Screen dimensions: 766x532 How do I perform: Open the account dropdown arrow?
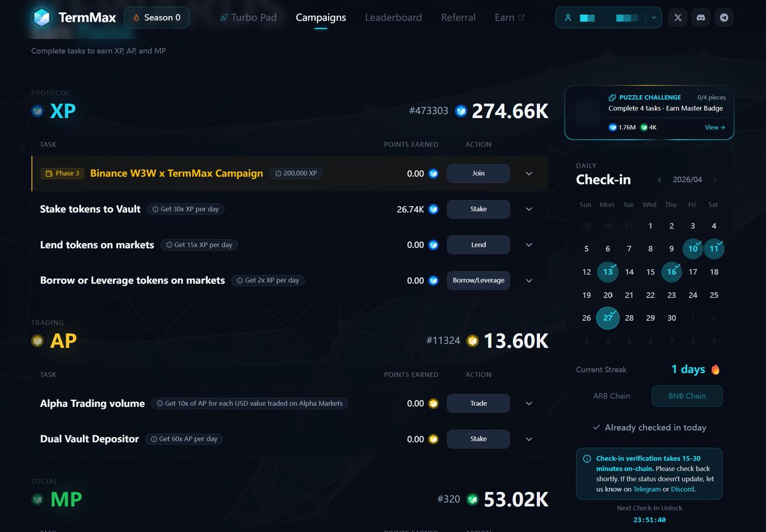point(654,18)
